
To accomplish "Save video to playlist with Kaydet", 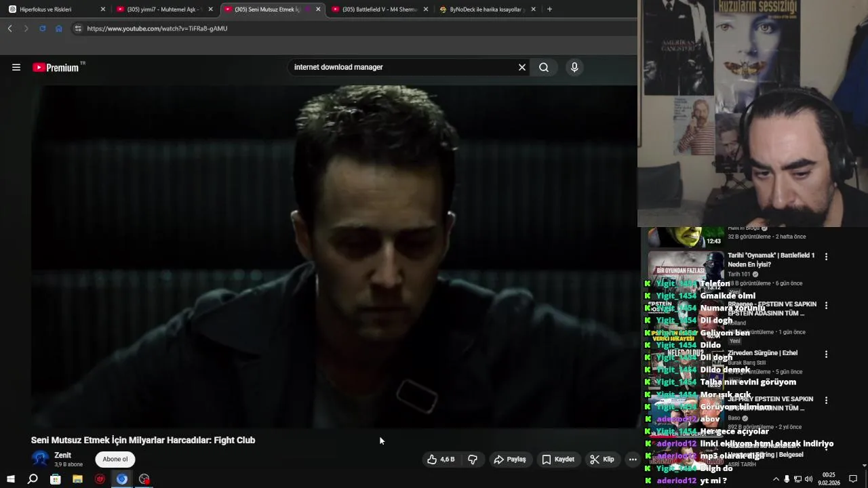I will tap(558, 460).
